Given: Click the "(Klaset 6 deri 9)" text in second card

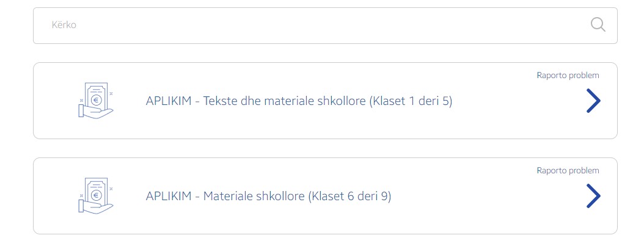Looking at the screenshot, I should tap(349, 196).
